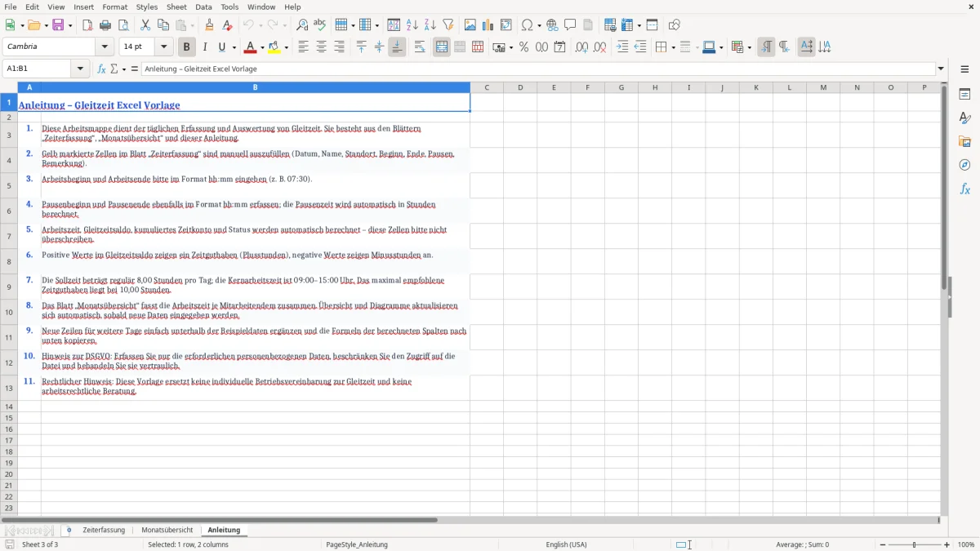Image resolution: width=980 pixels, height=551 pixels.
Task: Insert a chart from the toolbar
Action: click(488, 25)
